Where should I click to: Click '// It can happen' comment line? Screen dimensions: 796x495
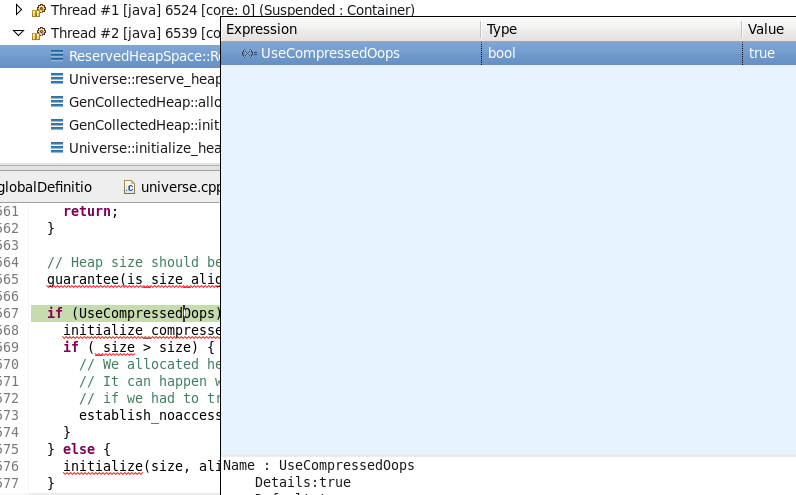pos(150,381)
